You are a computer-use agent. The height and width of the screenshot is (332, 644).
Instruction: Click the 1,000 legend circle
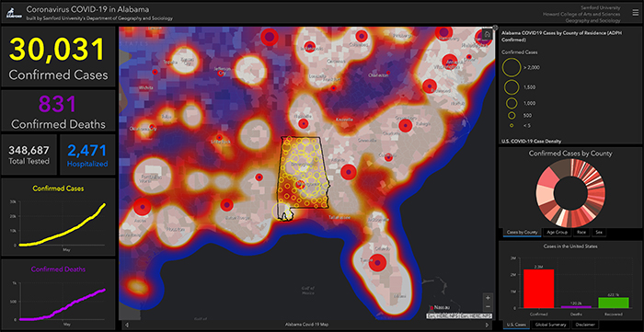[x=512, y=103]
